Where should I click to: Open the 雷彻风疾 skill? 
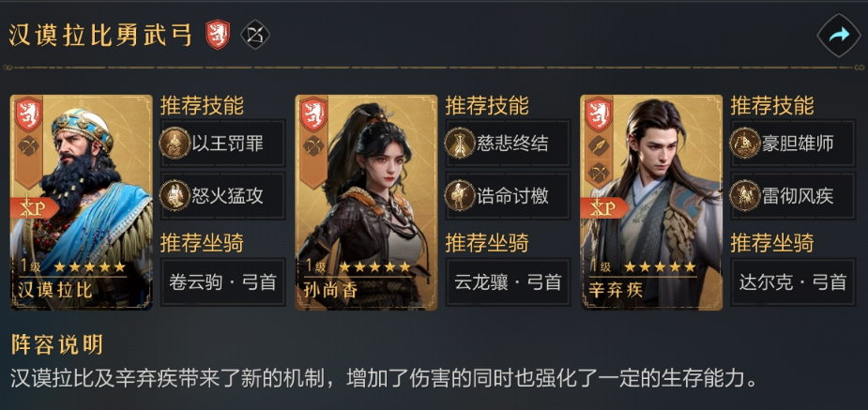click(793, 196)
